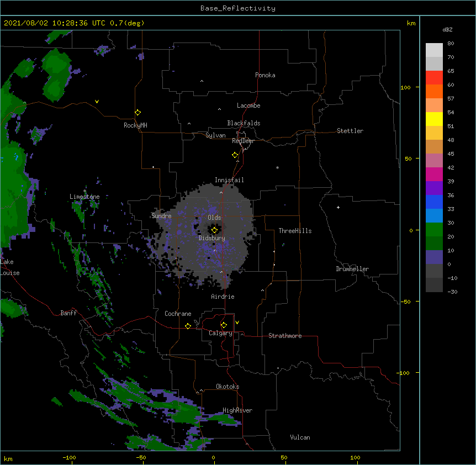Screen dimensions: 476x465
Task: Click the yellow radar site marker near Olds
Action: point(214,230)
